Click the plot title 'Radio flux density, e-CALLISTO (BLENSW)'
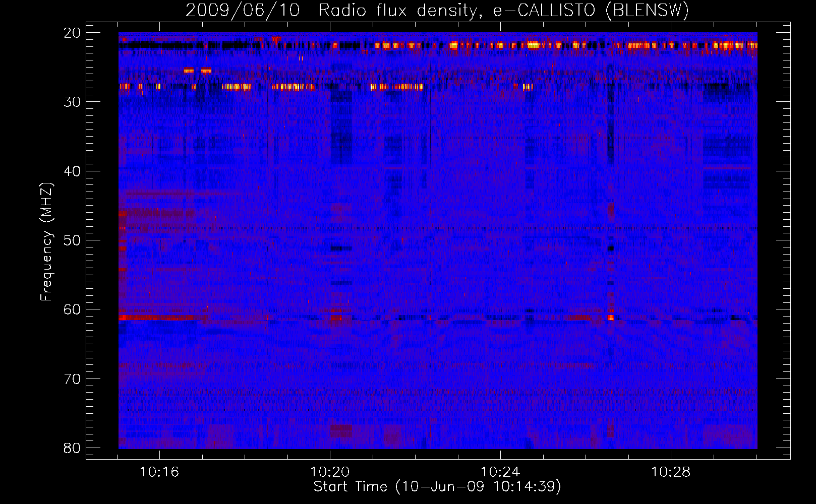816x504 pixels. point(503,11)
